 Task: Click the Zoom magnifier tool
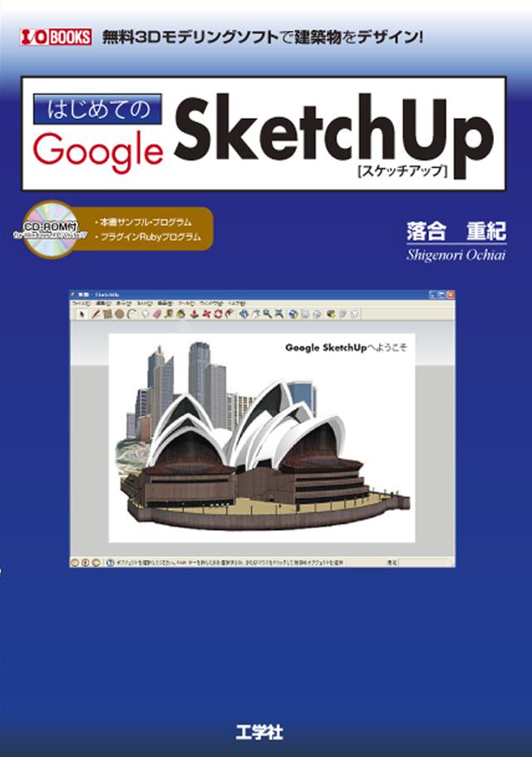coord(267,314)
